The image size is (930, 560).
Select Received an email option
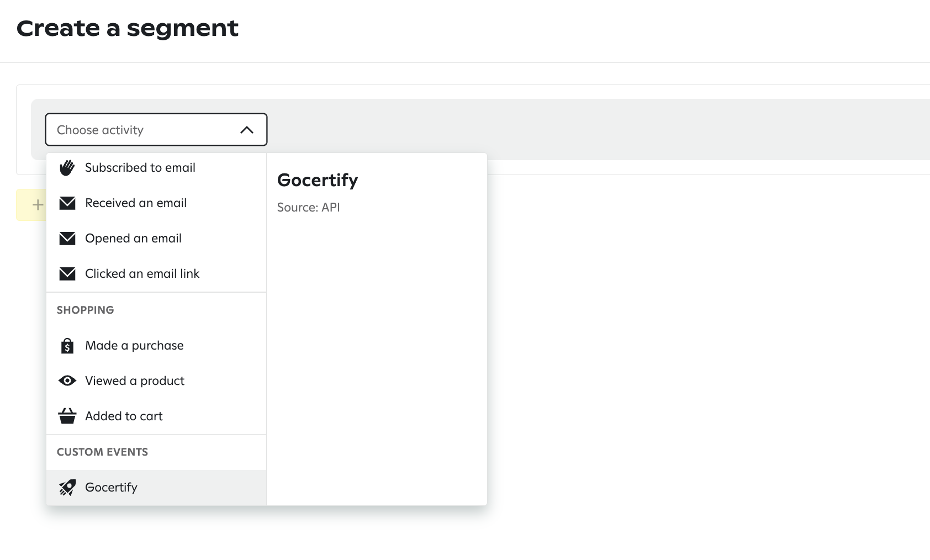click(156, 203)
